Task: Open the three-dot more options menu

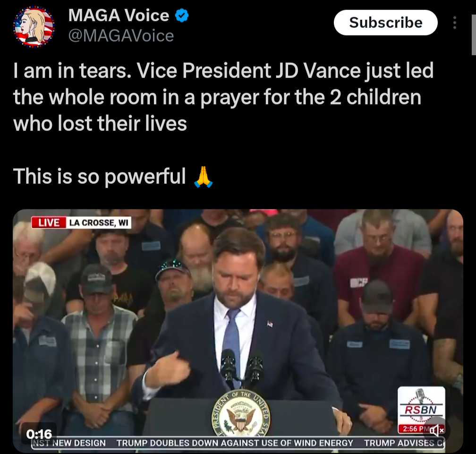Action: pos(454,23)
